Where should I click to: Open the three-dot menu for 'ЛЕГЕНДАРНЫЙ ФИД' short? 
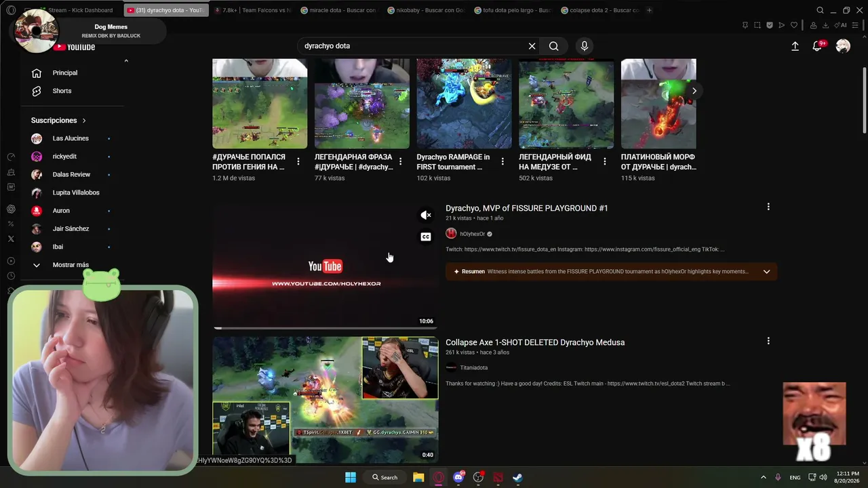coord(605,161)
